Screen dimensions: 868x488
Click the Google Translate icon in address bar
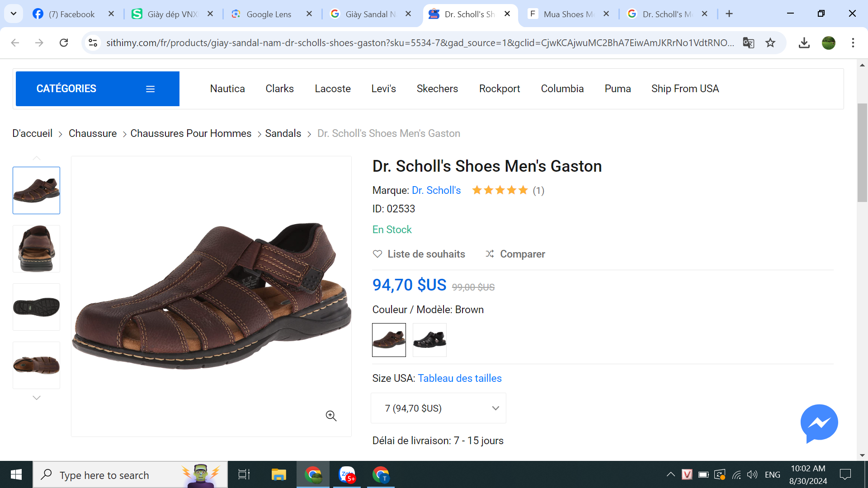tap(748, 43)
